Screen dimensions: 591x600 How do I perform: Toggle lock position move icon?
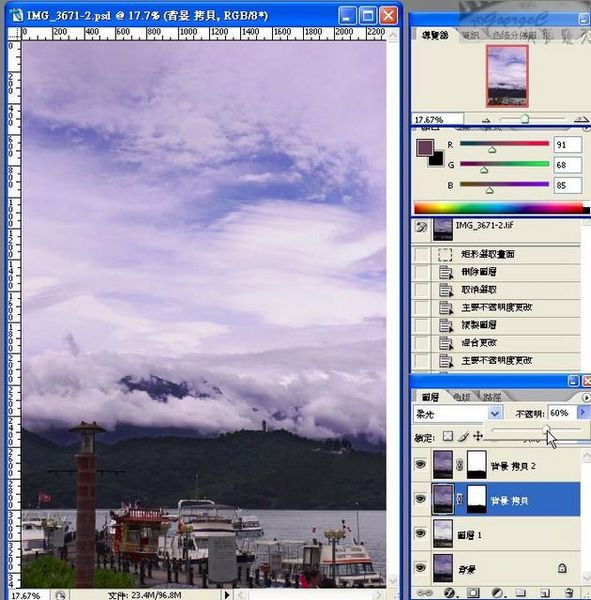point(478,436)
